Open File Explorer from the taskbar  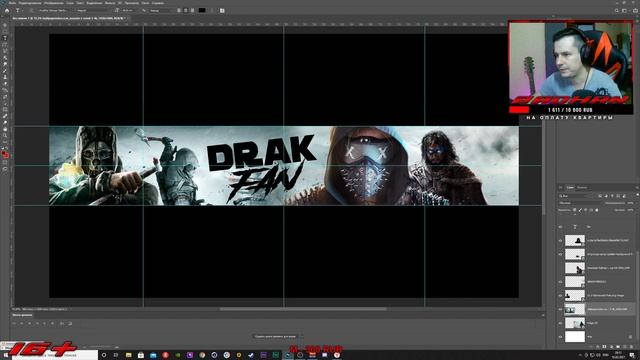point(129,355)
